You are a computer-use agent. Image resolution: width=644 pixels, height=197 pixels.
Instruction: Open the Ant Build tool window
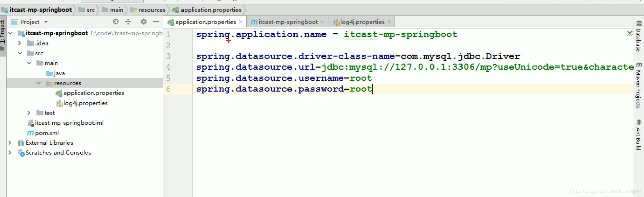[639, 135]
